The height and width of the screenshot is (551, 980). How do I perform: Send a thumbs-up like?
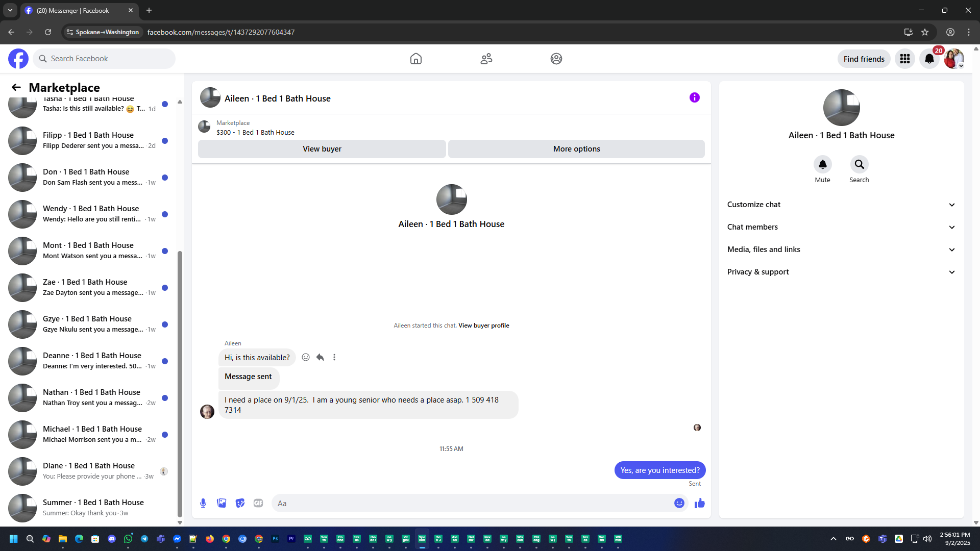[699, 503]
